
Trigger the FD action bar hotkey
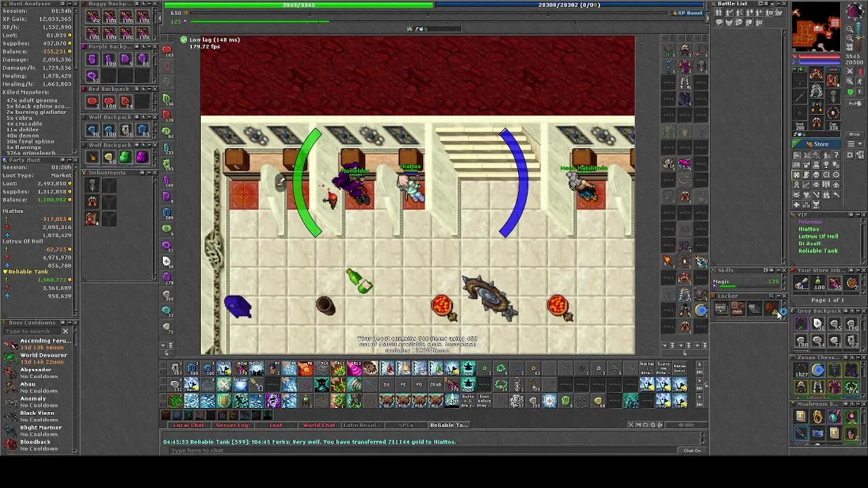pyautogui.click(x=419, y=384)
